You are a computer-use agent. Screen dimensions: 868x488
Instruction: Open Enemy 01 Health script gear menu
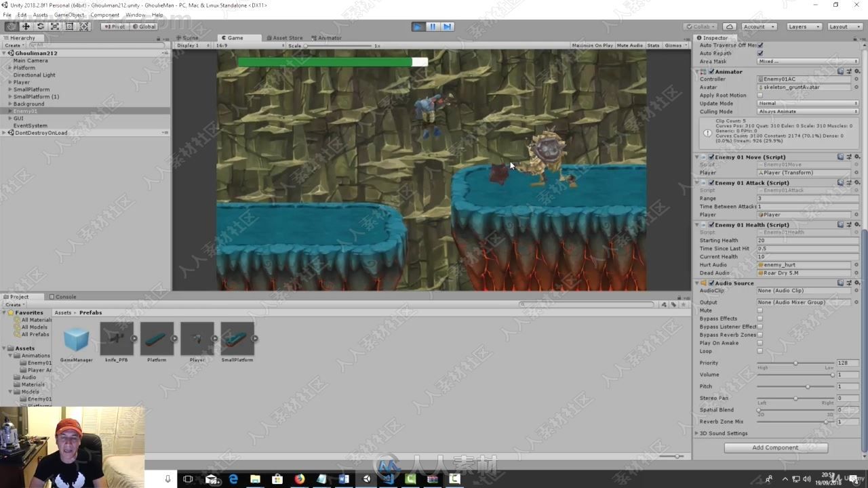[856, 224]
